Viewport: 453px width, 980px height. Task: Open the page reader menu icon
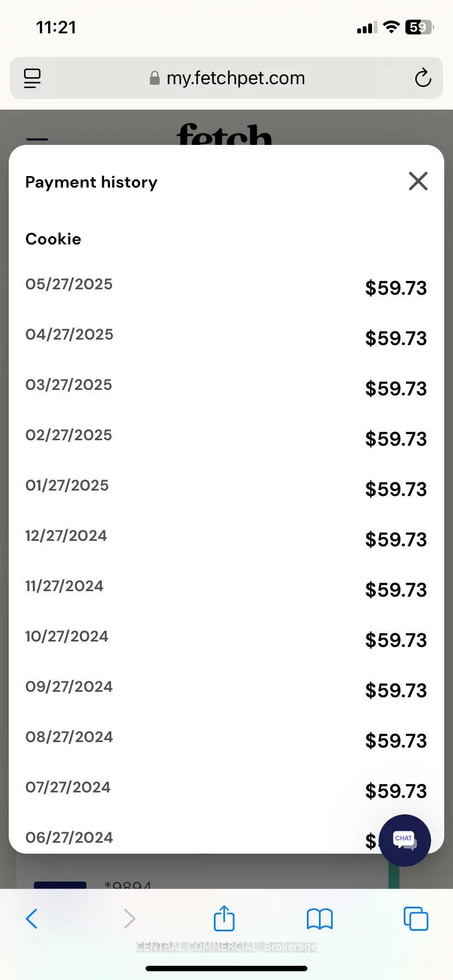pos(32,78)
